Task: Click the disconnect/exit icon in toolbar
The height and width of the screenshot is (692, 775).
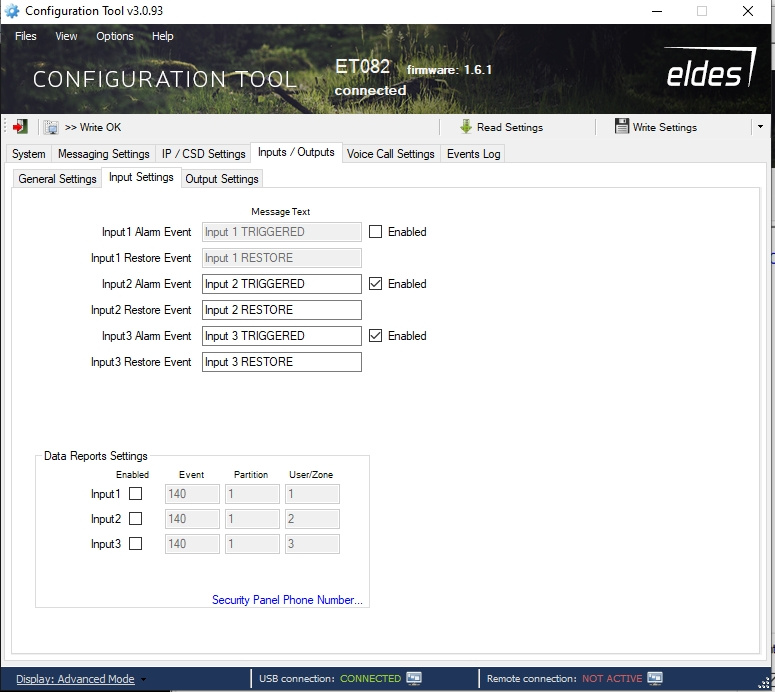Action: click(x=20, y=127)
